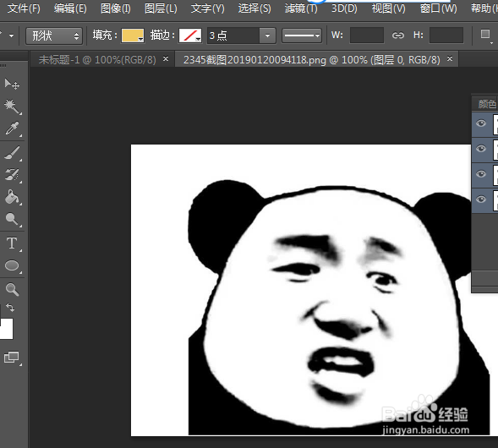
Task: Click the path operations square icon
Action: [485, 35]
